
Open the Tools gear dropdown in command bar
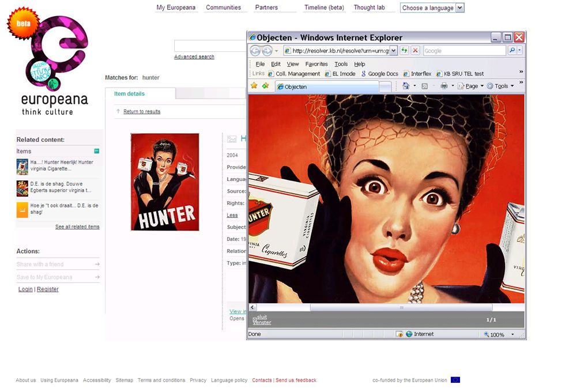pyautogui.click(x=500, y=86)
